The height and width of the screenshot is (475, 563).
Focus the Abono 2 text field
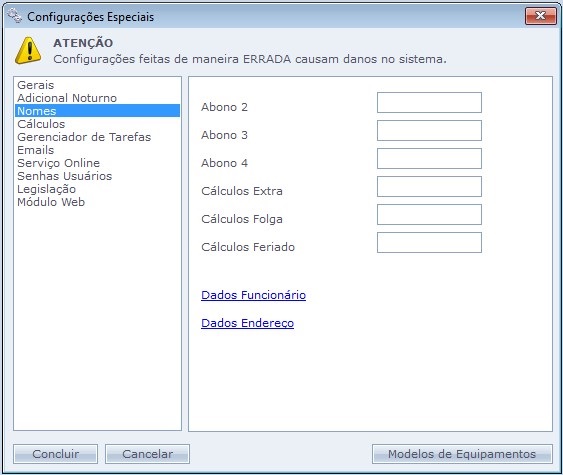(429, 103)
